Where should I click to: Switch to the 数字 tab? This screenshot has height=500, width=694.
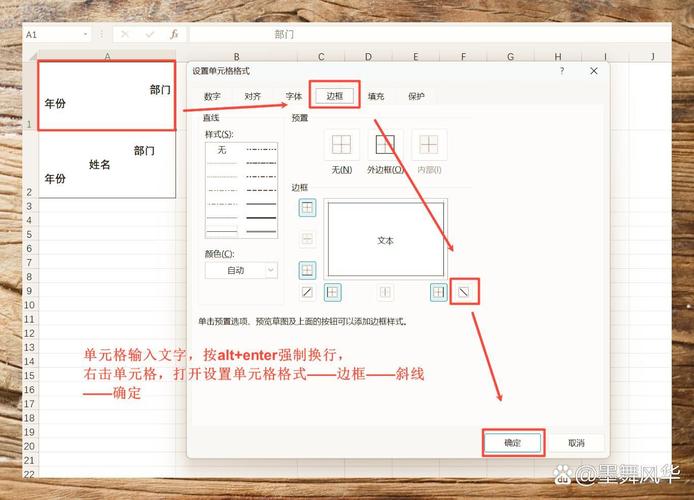(x=212, y=96)
